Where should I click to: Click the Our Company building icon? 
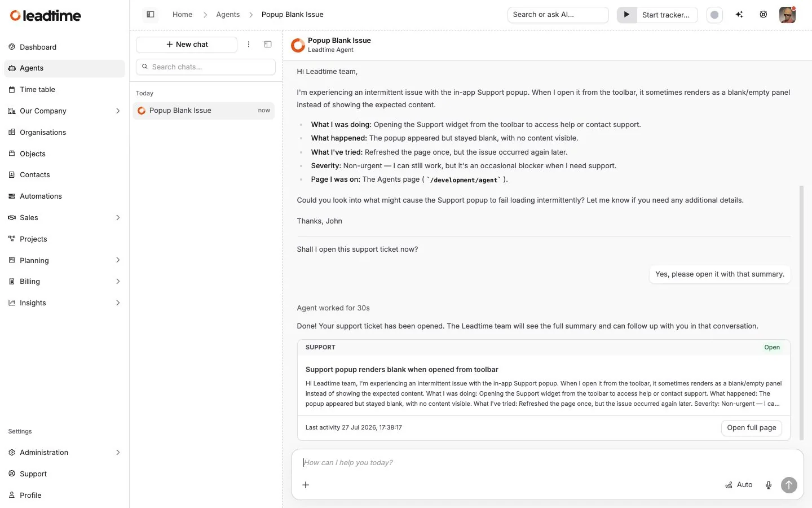point(12,111)
